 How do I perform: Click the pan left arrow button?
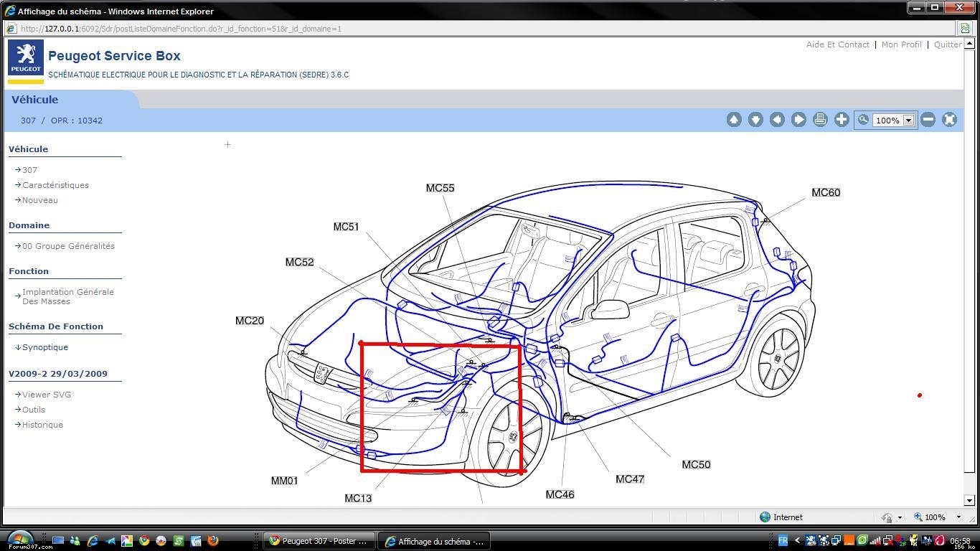pos(777,120)
